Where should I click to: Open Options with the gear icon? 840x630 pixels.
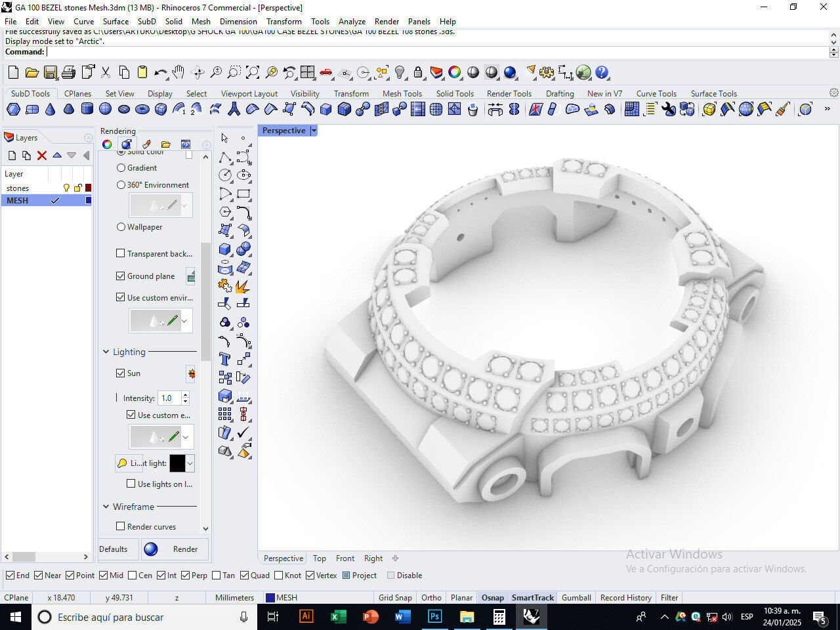point(547,72)
